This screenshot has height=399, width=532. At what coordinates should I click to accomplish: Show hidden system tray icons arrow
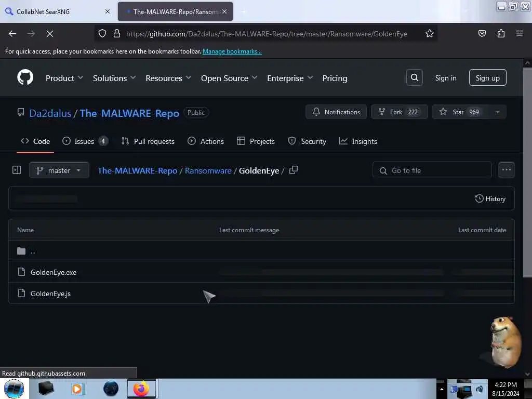(442, 389)
